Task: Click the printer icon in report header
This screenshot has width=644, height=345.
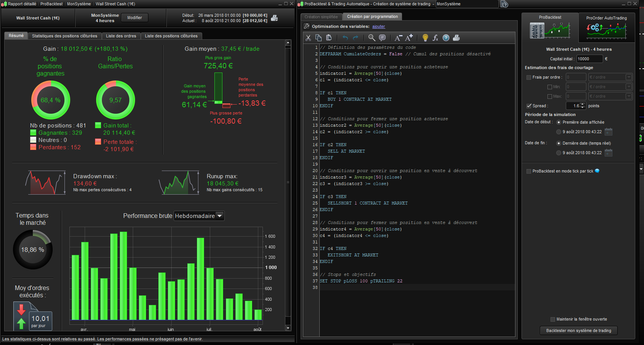Action: (x=274, y=18)
